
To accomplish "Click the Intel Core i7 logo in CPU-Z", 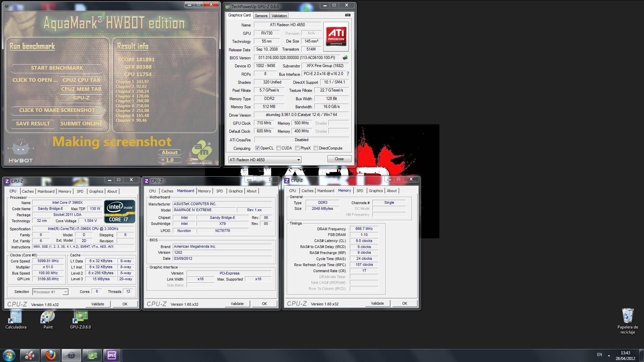I will 120,212.
